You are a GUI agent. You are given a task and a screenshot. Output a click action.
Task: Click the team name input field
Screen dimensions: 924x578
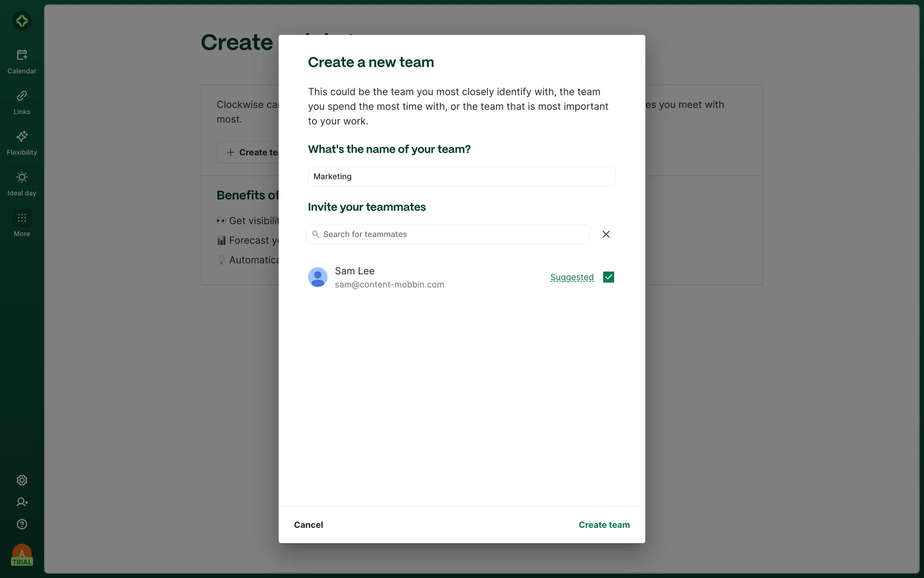(x=461, y=176)
